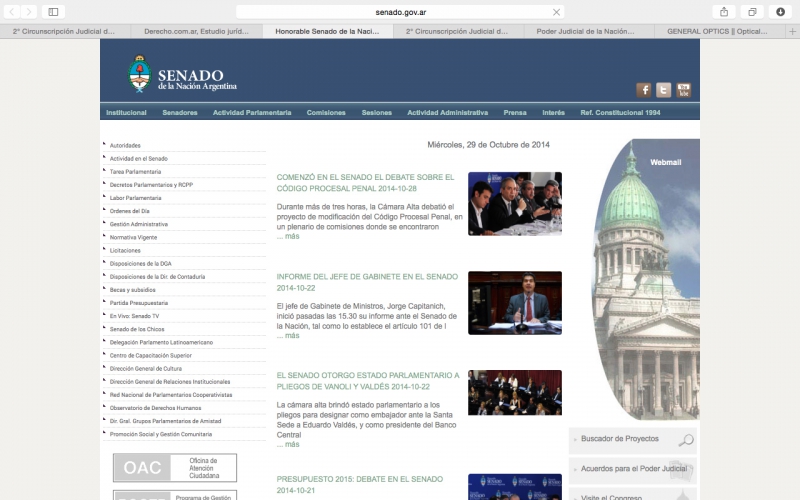Switch to Derecho.com.ar, Estudio juríd... tab

tap(196, 32)
